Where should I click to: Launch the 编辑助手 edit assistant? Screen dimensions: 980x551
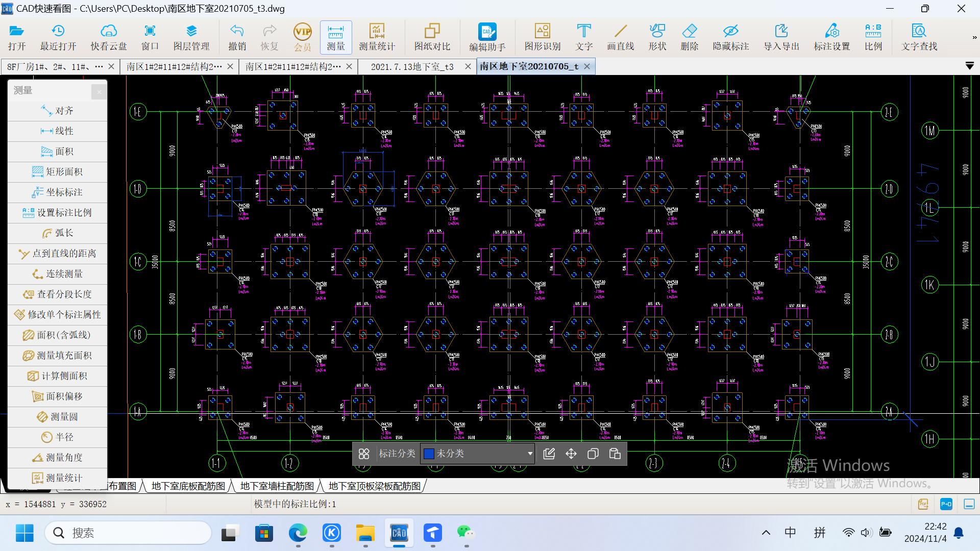click(487, 37)
